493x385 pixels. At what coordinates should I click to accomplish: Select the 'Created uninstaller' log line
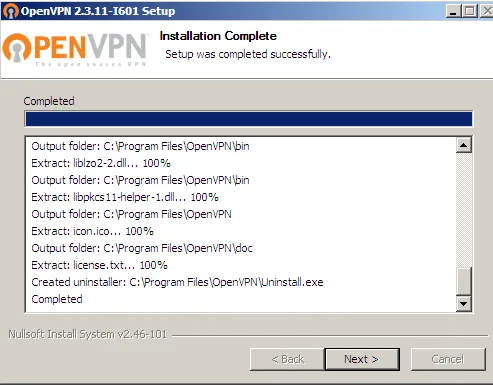tap(177, 282)
